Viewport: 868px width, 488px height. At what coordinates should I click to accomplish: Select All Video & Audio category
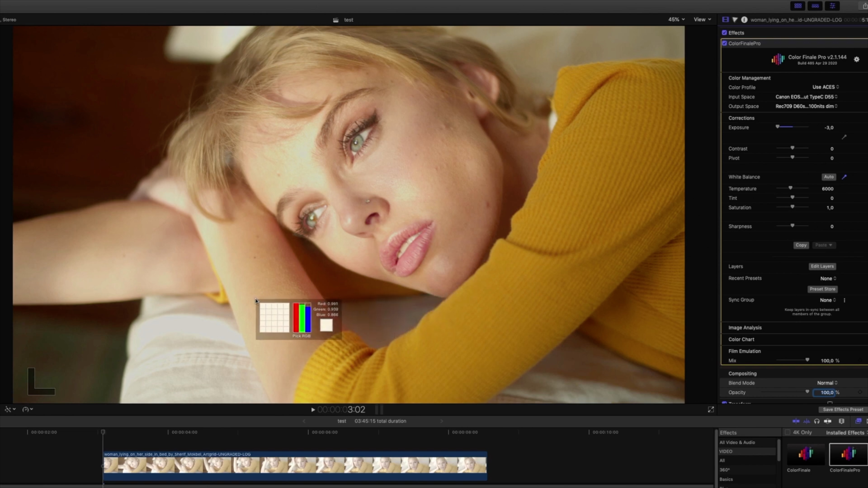[737, 442]
